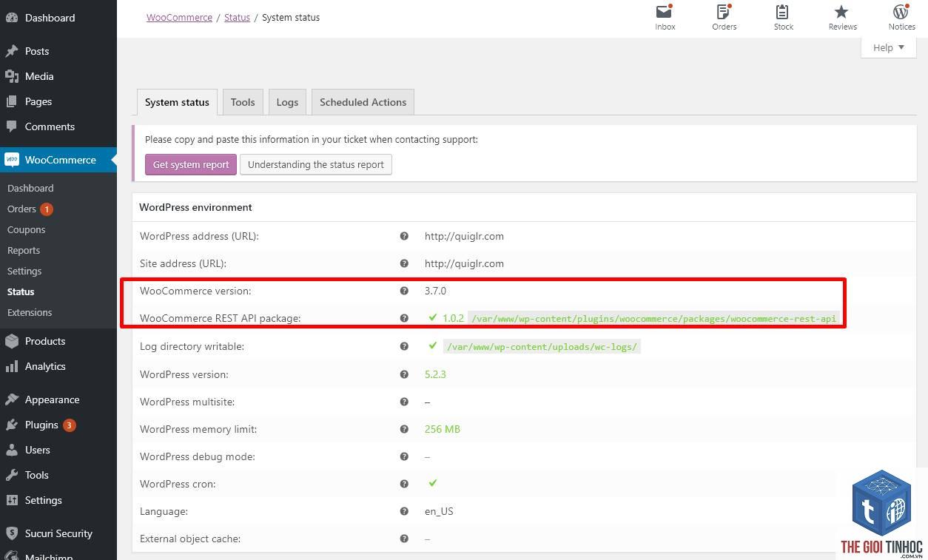Image resolution: width=928 pixels, height=560 pixels.
Task: Click help tip beside WooCommerce version
Action: point(404,291)
